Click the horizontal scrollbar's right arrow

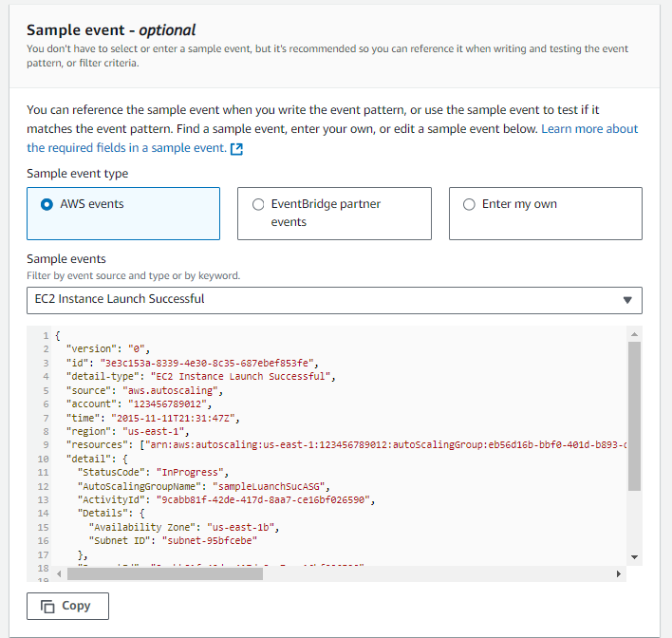click(x=619, y=573)
